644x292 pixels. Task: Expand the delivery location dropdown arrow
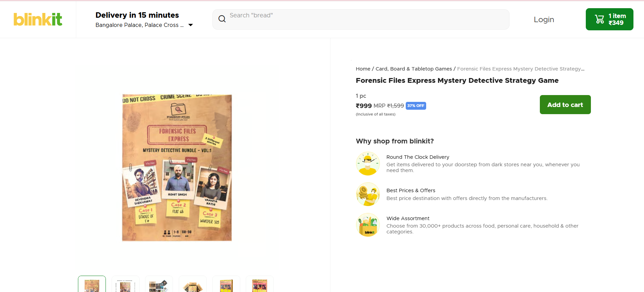191,25
